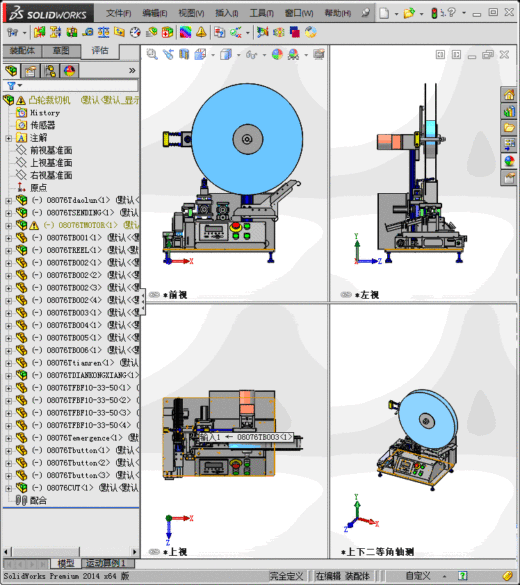Viewport: 520px width, 585px height.
Task: Toggle link icon beside 上视 label
Action: (x=154, y=551)
